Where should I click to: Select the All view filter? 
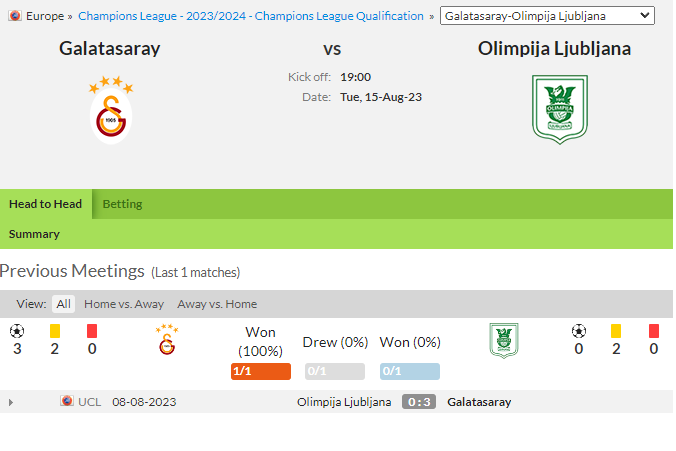(63, 304)
